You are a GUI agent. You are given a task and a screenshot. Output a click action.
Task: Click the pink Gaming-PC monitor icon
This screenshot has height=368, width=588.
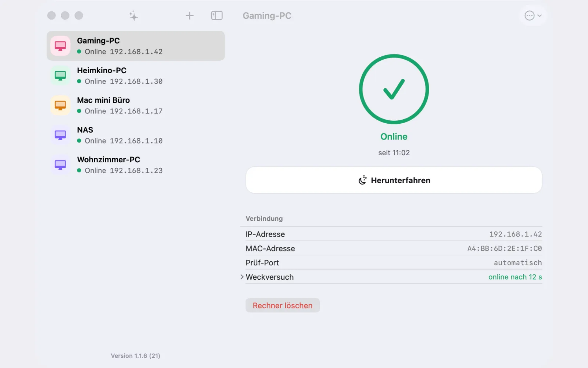60,46
